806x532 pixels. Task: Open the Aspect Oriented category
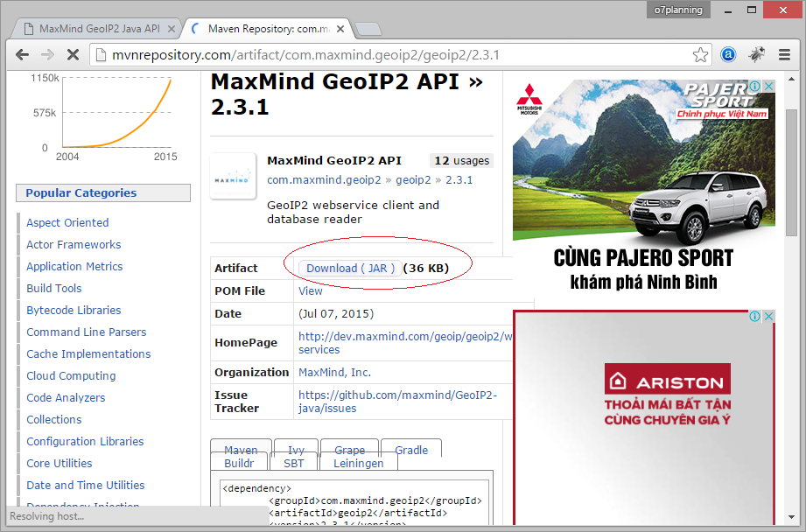click(x=67, y=222)
